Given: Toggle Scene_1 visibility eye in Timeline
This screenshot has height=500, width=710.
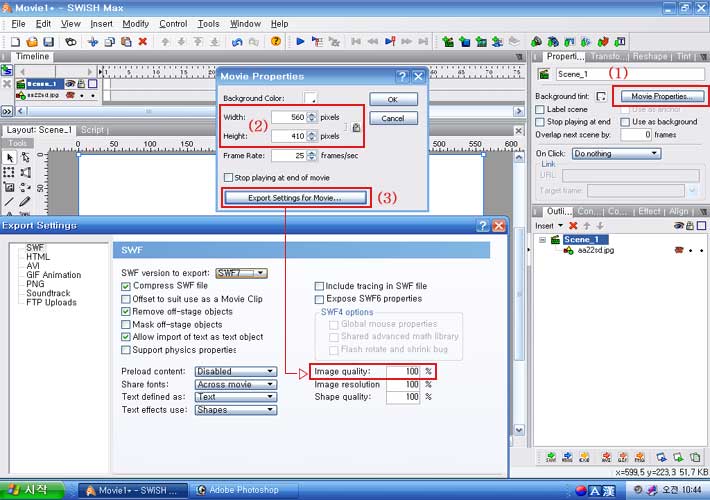Looking at the screenshot, I should click(x=70, y=83).
